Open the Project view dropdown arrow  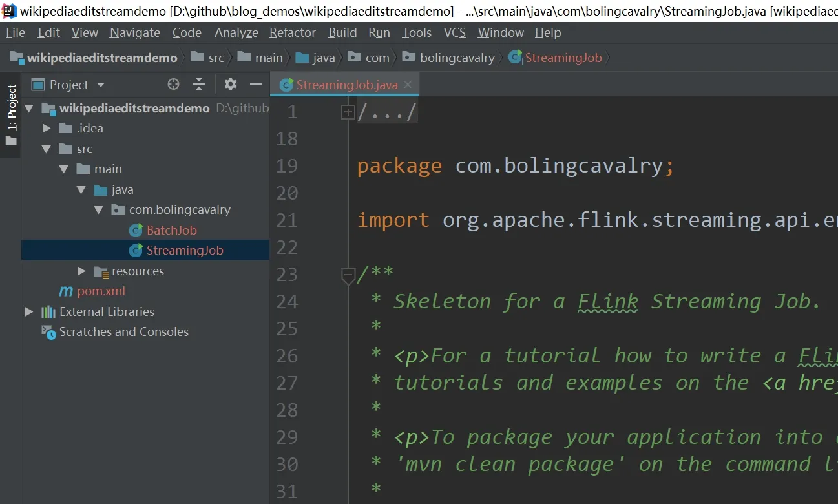click(100, 85)
